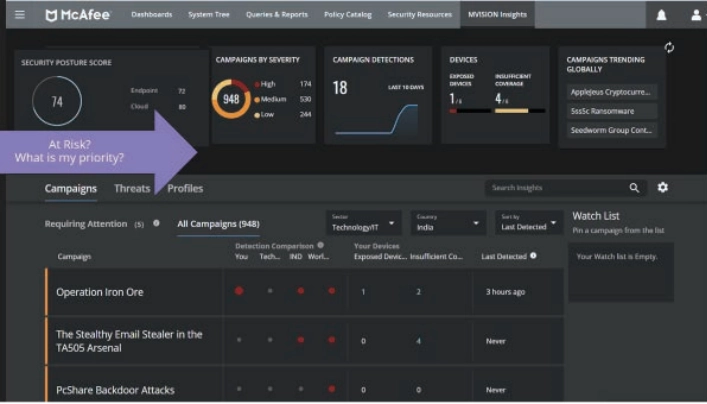Viewport: 707px width, 404px height.
Task: Click the info icon beside Requiring Attention
Action: pos(156,223)
